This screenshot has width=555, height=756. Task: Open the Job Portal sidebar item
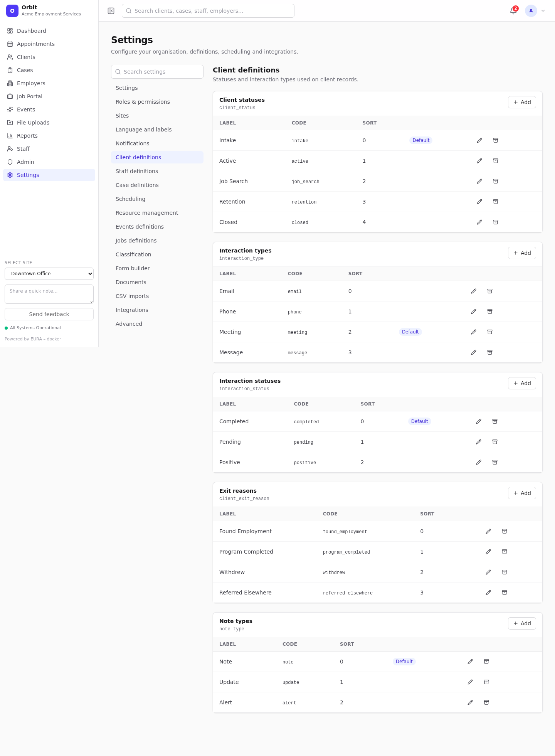pyautogui.click(x=49, y=96)
